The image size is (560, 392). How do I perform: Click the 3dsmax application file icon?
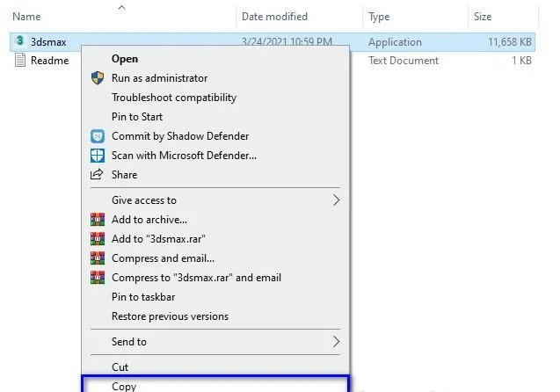20,41
